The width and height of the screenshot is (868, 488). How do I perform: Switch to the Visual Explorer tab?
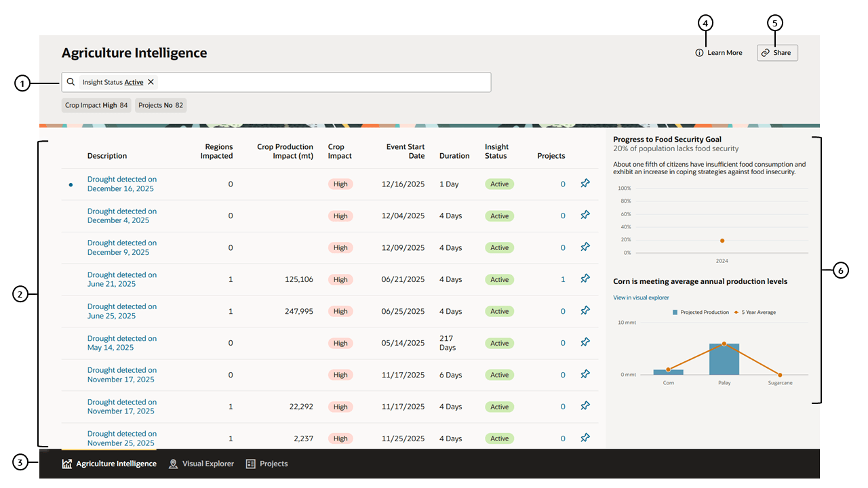(208, 464)
